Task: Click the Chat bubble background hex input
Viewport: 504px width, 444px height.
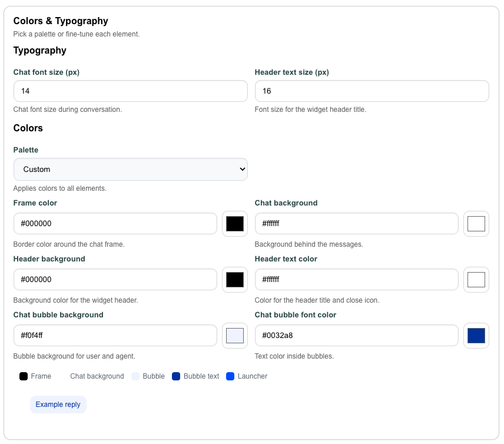Action: [115, 336]
